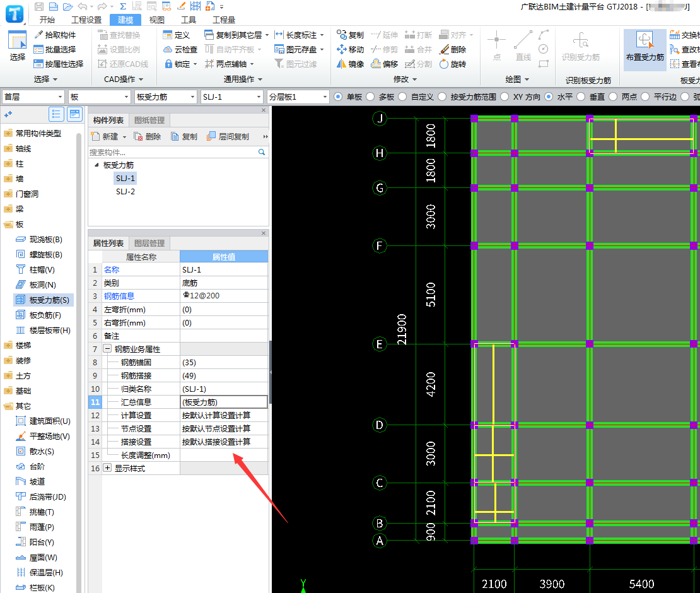Click 按属性选择 select by attribute
Viewport: 700px width, 593px height.
pos(59,64)
